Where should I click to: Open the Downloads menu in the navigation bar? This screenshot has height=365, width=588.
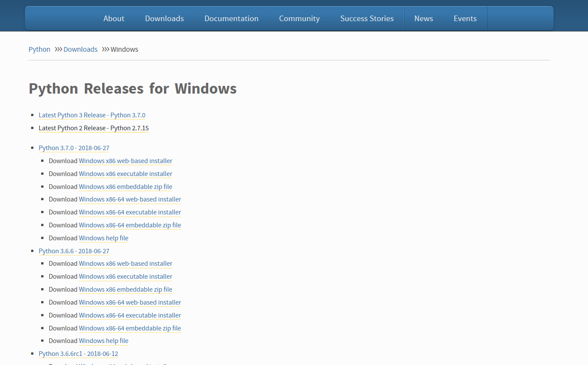point(164,19)
